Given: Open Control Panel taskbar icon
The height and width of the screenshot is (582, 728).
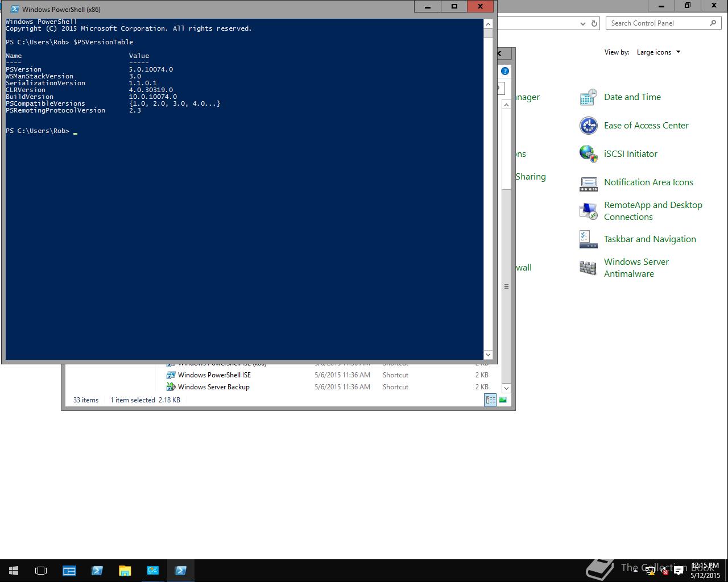Looking at the screenshot, I should [x=153, y=571].
